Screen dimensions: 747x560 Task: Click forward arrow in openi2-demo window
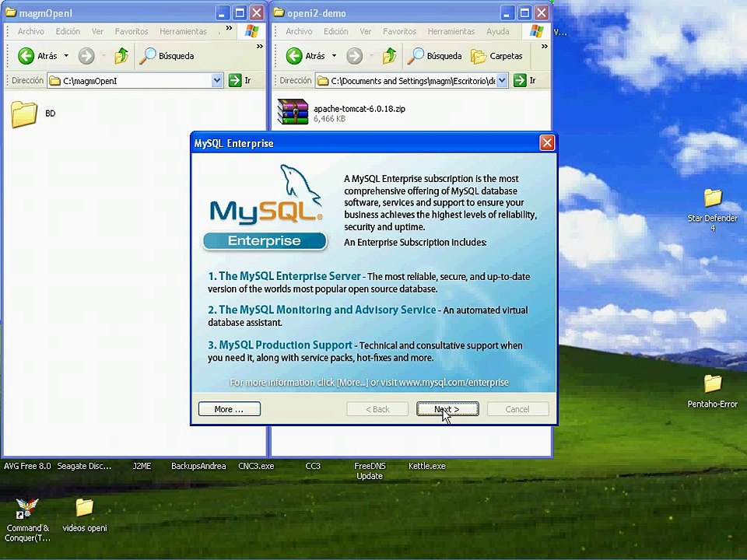[355, 56]
